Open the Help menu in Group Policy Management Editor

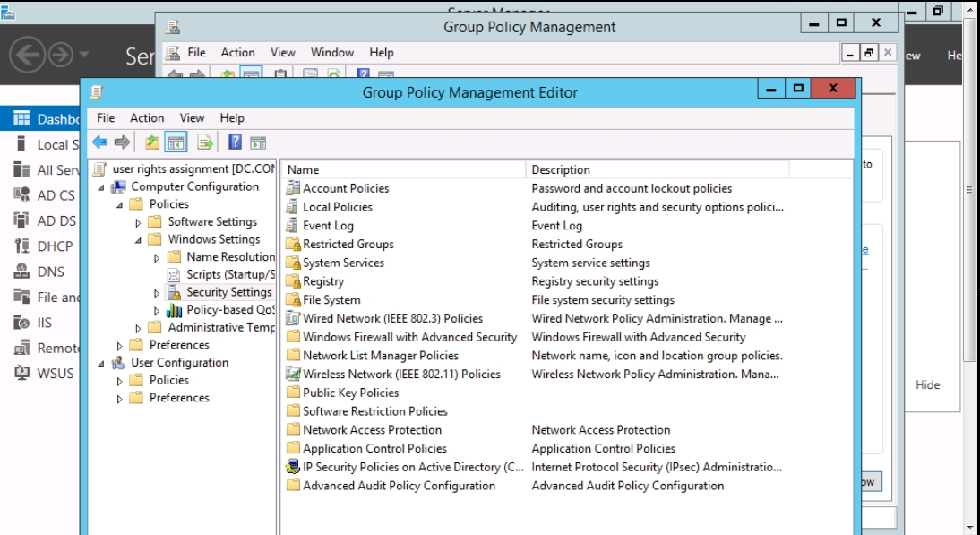click(232, 118)
